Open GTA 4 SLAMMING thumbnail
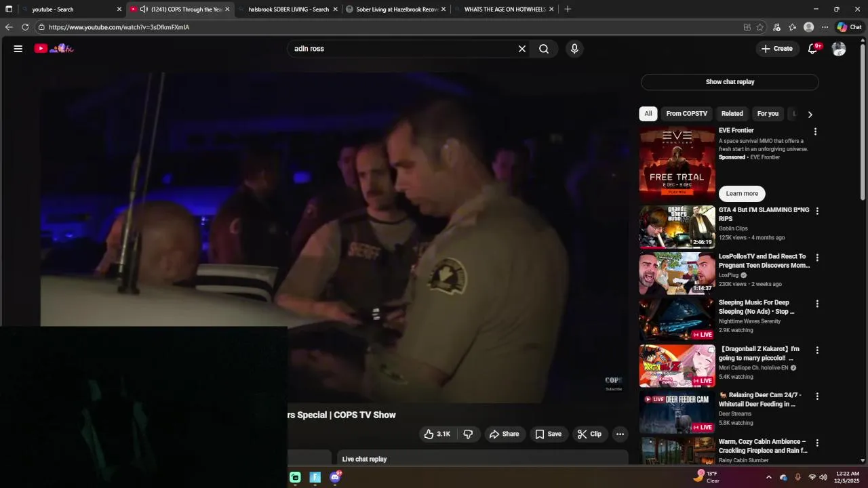868x488 pixels. click(x=677, y=227)
